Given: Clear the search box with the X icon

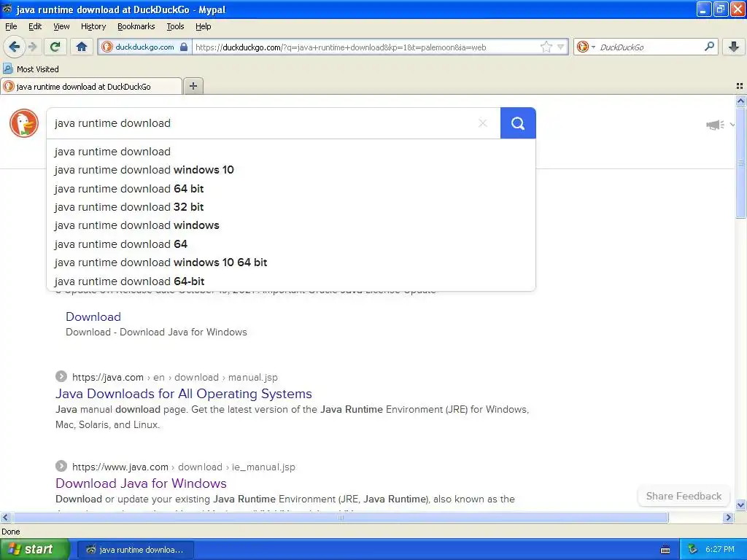Looking at the screenshot, I should coord(483,123).
